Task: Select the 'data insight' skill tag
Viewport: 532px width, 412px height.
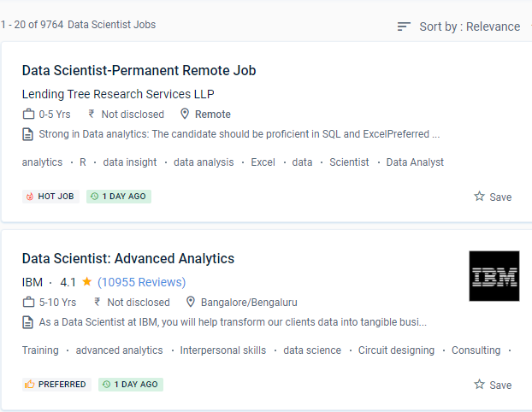Action: click(x=130, y=162)
